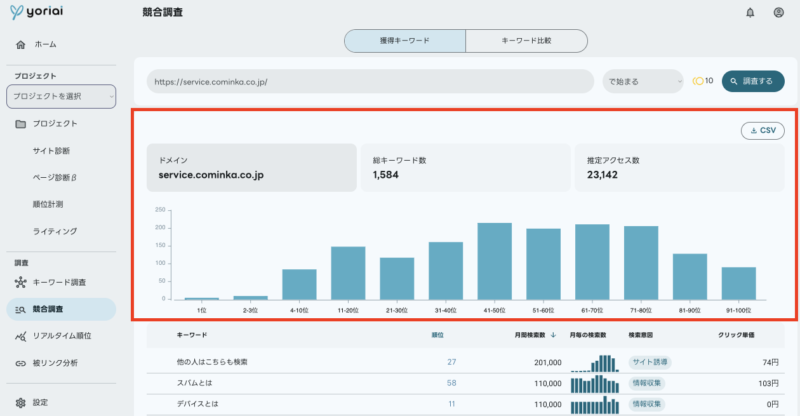Click the 月毎の検索数 column header
Viewport: 800px width, 416px height.
[x=588, y=335]
